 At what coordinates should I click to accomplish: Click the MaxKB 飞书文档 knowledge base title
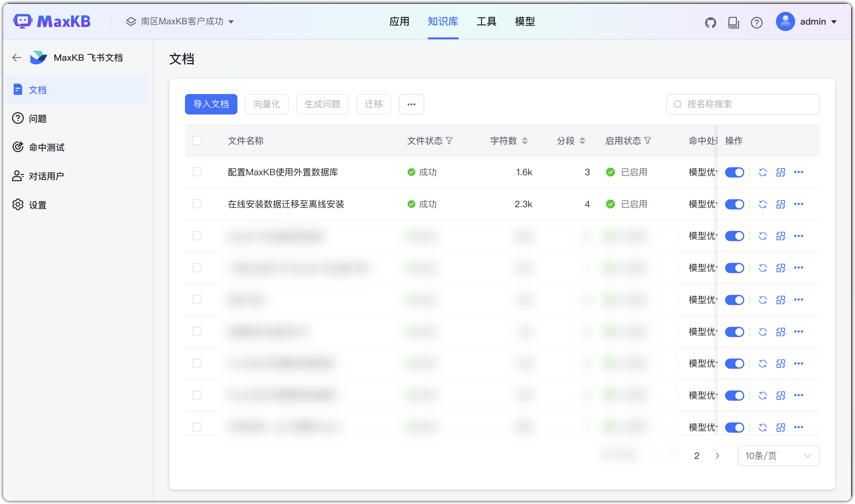pyautogui.click(x=88, y=58)
